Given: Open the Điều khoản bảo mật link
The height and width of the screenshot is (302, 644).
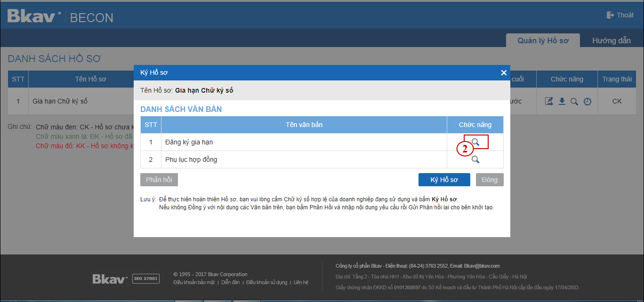Looking at the screenshot, I should tap(194, 282).
